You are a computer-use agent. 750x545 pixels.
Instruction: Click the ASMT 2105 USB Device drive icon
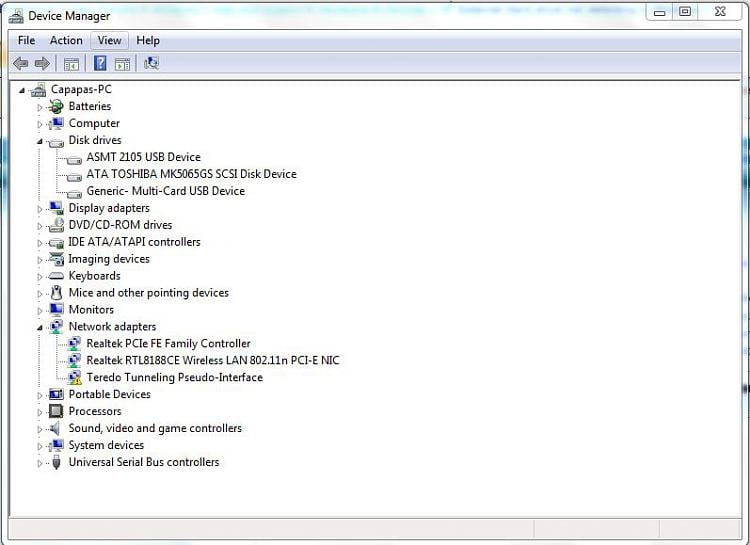pyautogui.click(x=74, y=159)
